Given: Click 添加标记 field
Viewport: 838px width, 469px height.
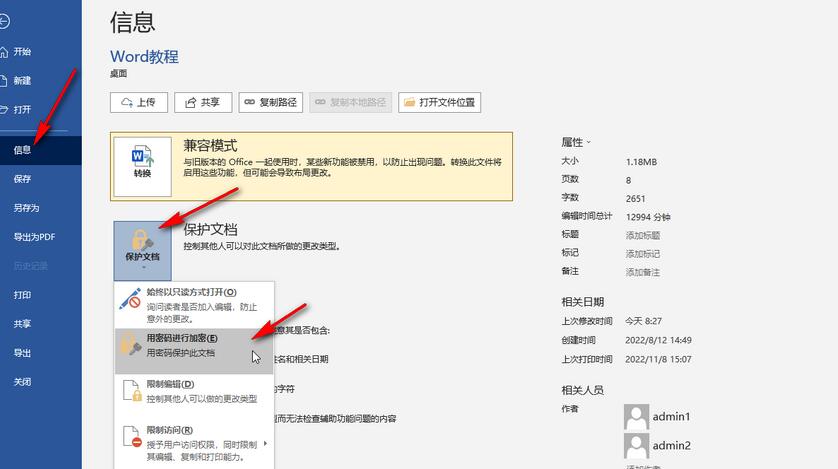Looking at the screenshot, I should (643, 254).
